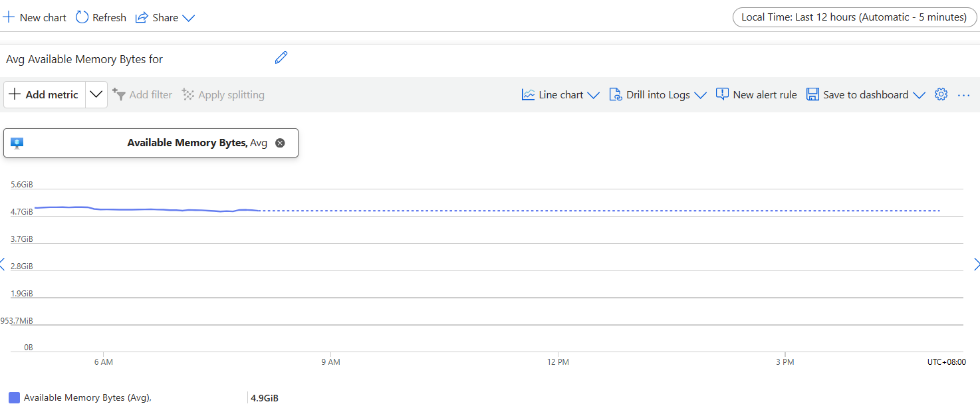The height and width of the screenshot is (418, 980).
Task: Click the Add filter label
Action: [x=151, y=95]
